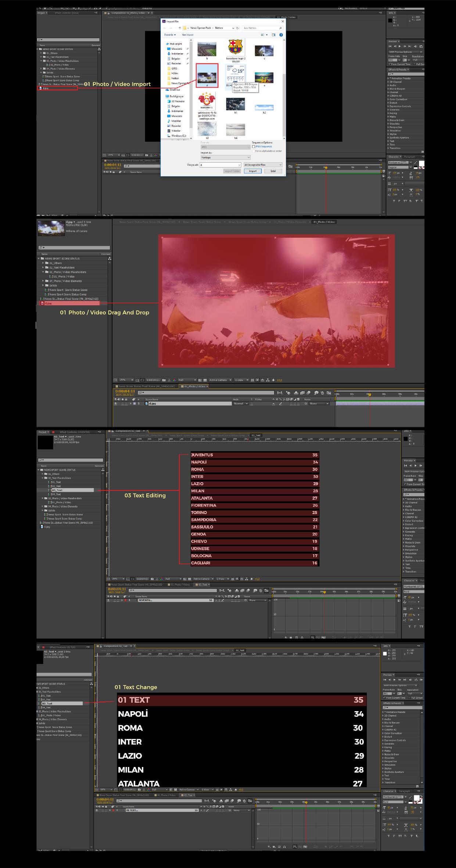Switch to the Paragraph tab

[410, 157]
